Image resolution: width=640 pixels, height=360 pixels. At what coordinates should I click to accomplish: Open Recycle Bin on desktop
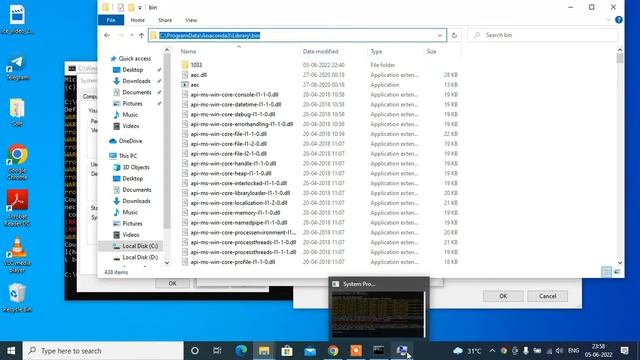click(x=17, y=298)
